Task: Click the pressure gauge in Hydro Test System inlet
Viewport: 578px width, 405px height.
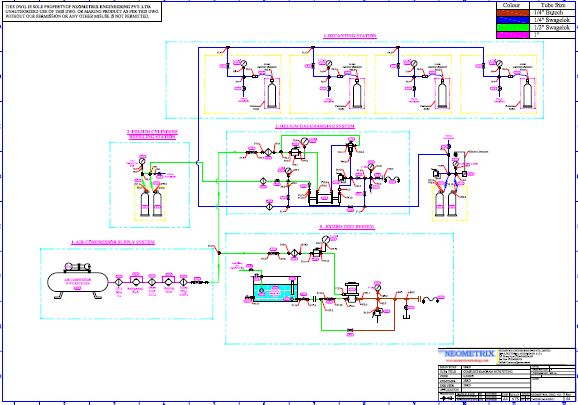Action: click(325, 240)
